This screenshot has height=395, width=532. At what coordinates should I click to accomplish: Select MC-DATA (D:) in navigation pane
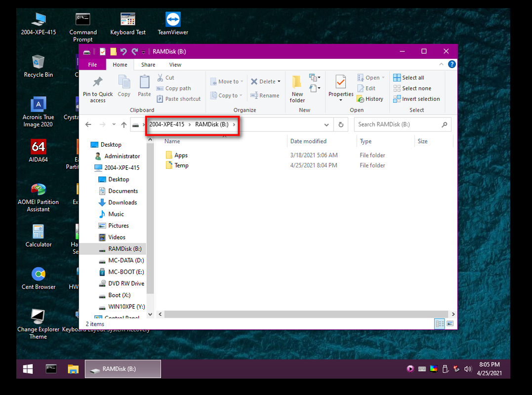pyautogui.click(x=122, y=260)
